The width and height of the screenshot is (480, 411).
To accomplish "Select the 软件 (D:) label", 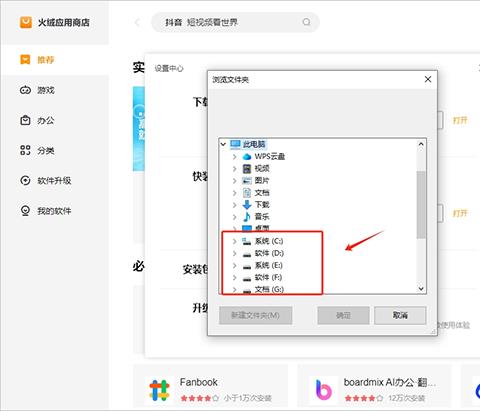I will click(x=269, y=253).
